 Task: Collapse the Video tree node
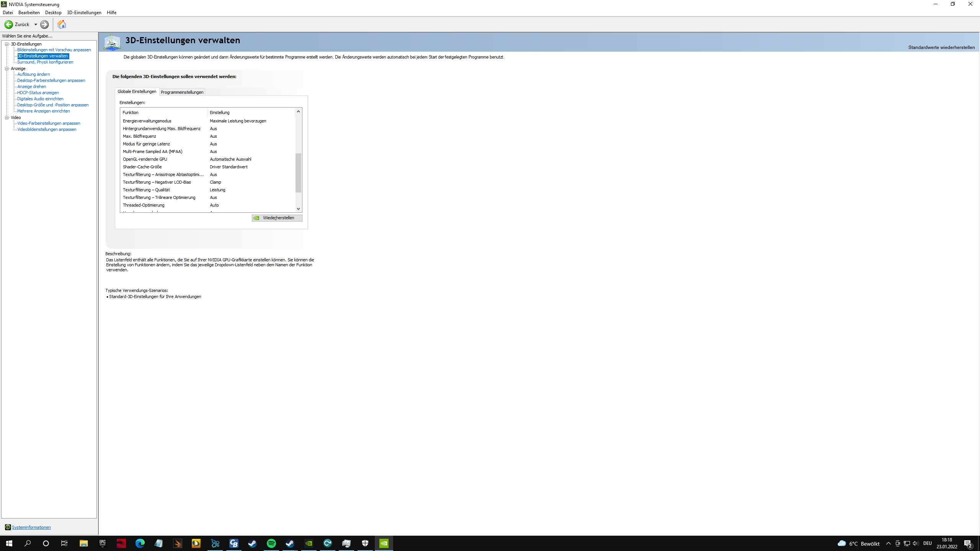coord(7,117)
